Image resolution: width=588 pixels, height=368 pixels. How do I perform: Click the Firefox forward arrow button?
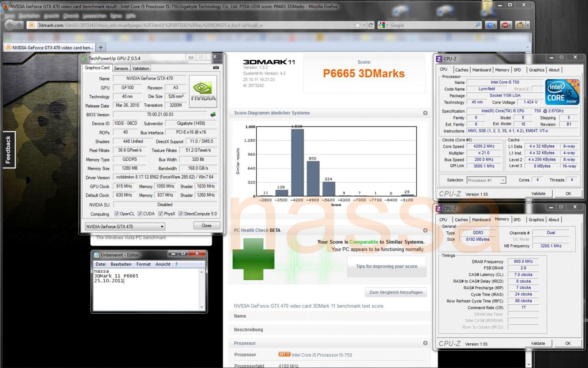[19, 25]
